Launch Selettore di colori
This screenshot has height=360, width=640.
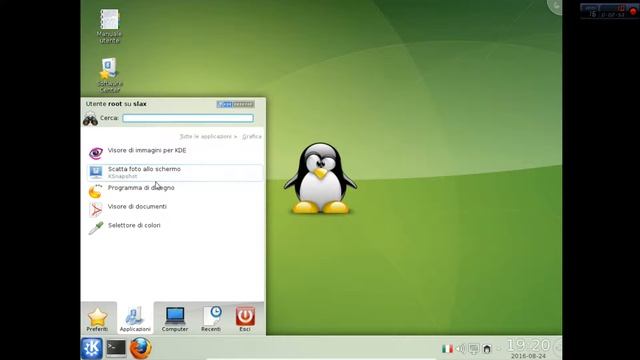[x=175, y=229]
